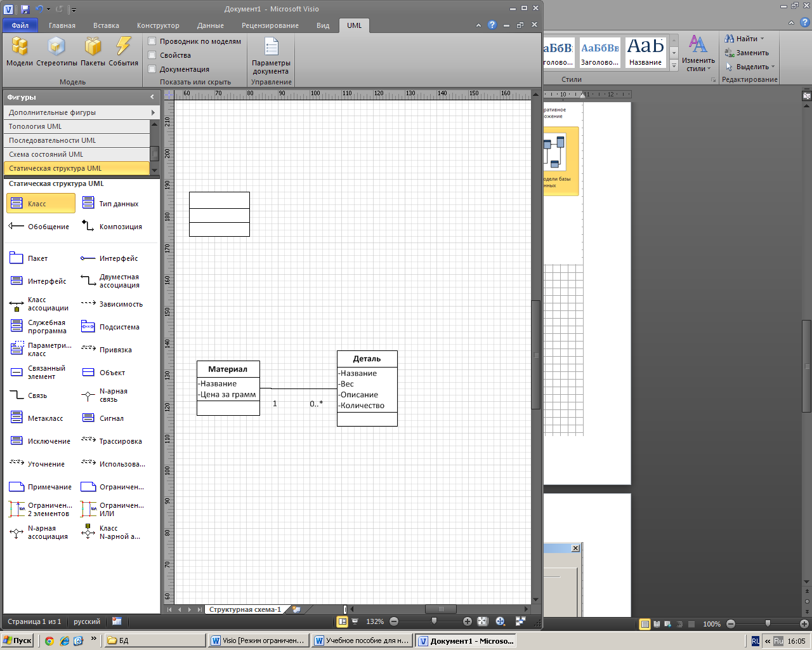This screenshot has height=650, width=812.
Task: Select the Примечание shape
Action: [x=41, y=487]
